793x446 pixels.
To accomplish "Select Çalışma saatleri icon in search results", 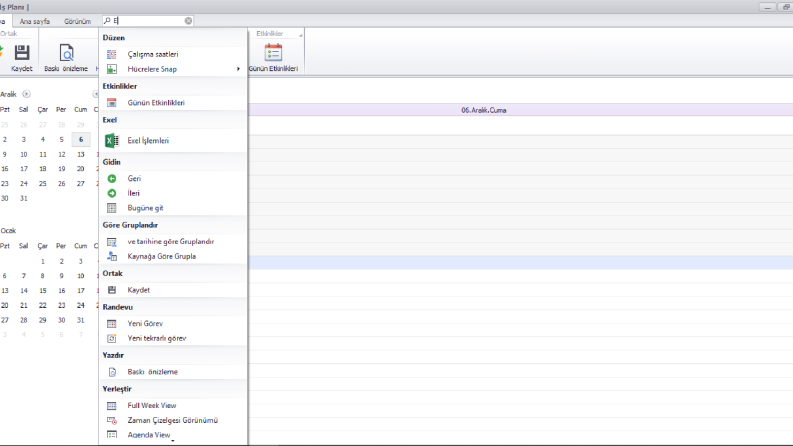I will (112, 54).
